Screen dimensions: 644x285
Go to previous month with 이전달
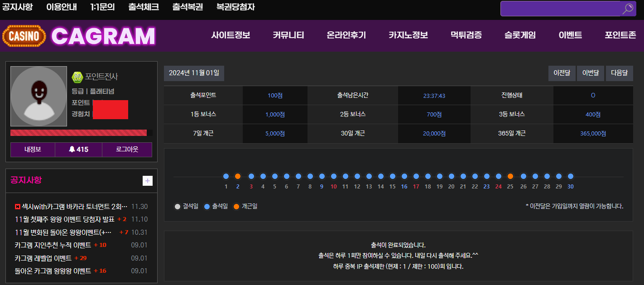tap(562, 73)
